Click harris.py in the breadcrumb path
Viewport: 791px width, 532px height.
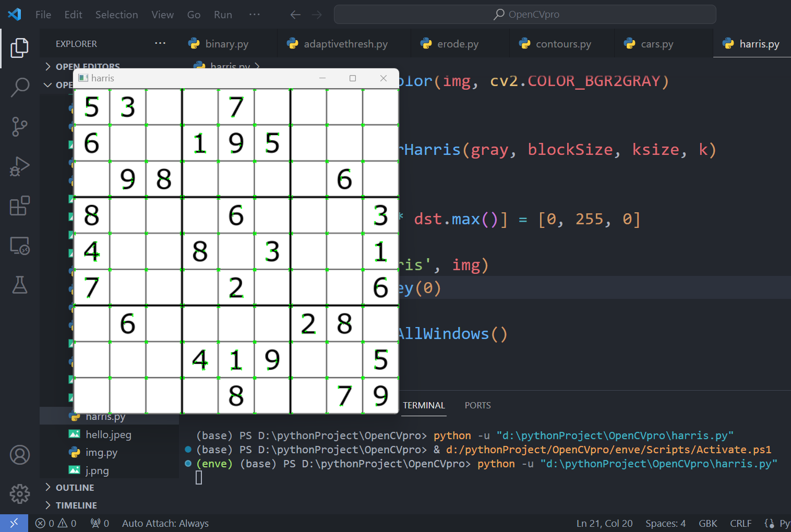click(230, 66)
